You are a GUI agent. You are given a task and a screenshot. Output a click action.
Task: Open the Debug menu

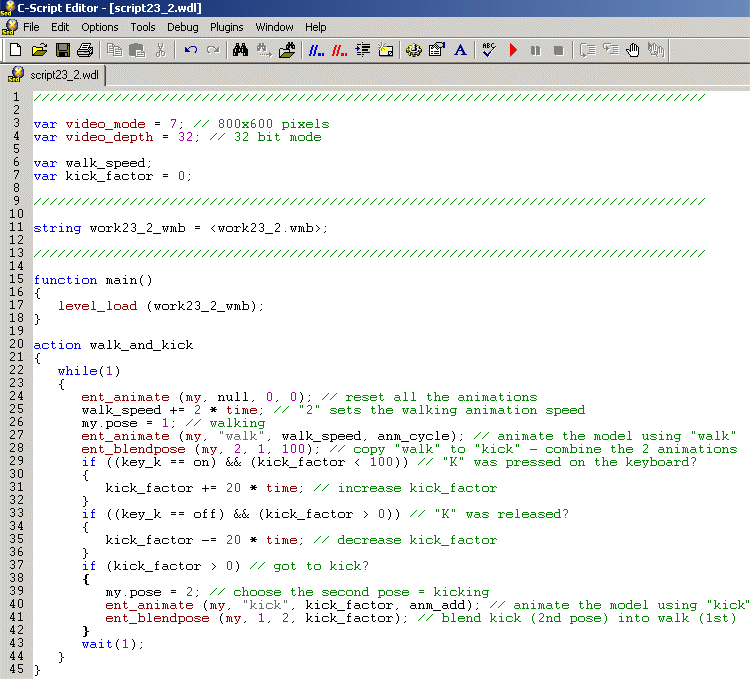tap(182, 27)
